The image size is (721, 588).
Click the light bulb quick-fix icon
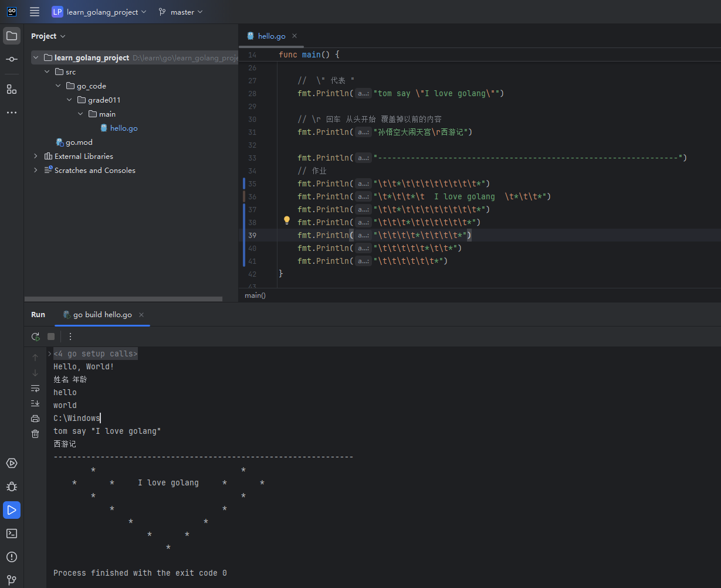pyautogui.click(x=287, y=220)
